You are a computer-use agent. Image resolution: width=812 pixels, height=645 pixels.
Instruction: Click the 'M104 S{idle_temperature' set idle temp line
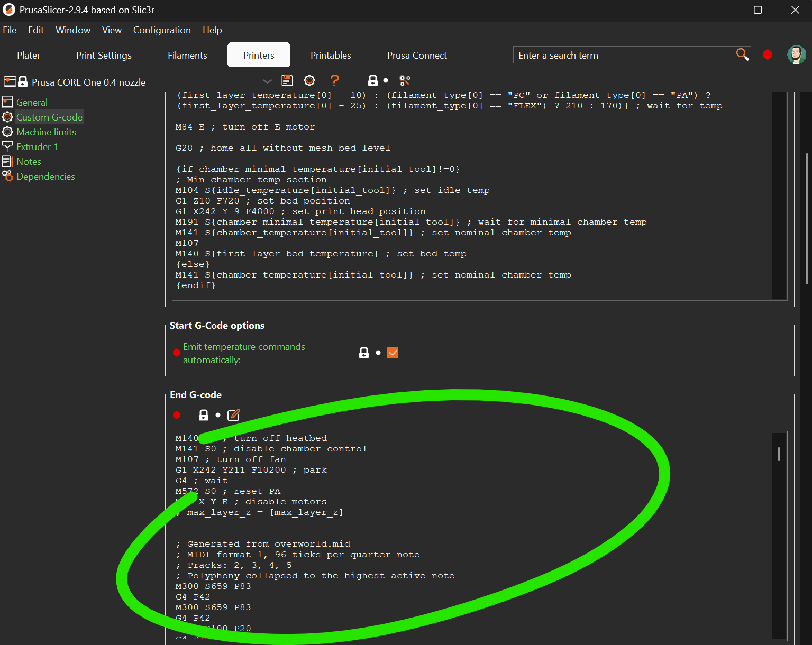(x=332, y=190)
